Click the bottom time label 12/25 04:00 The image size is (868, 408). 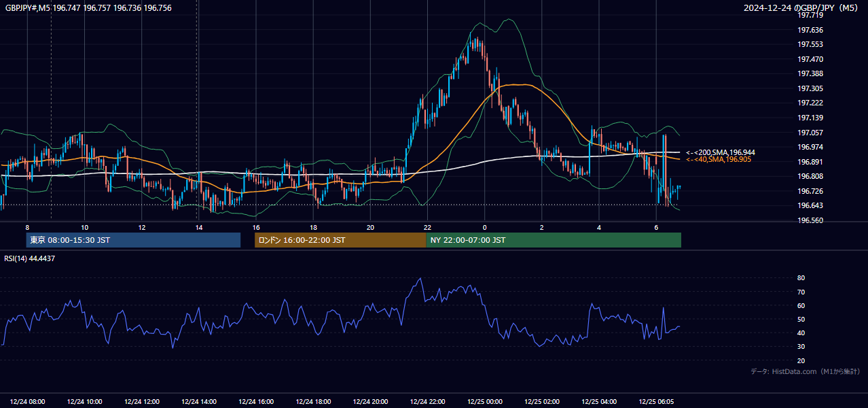[x=598, y=401]
